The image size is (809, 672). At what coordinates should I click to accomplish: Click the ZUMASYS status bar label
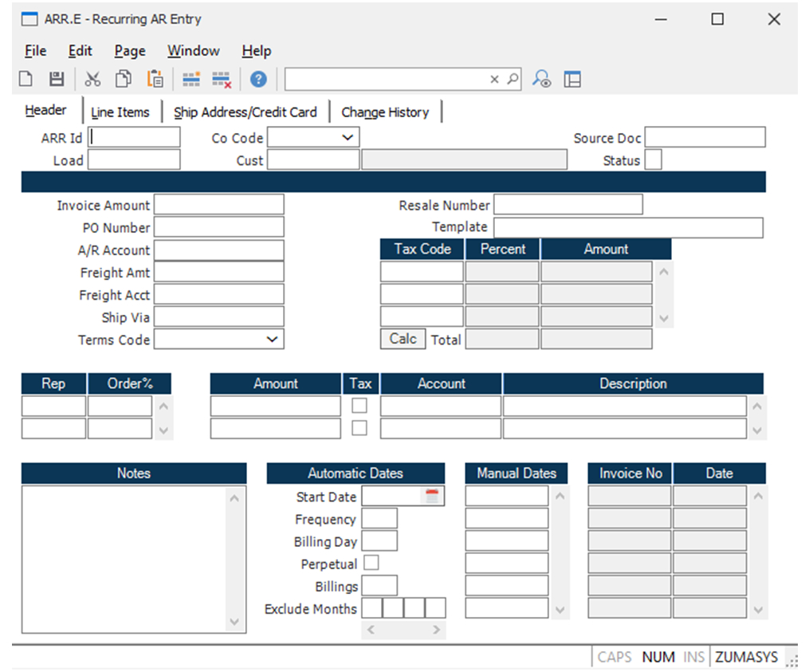746,657
